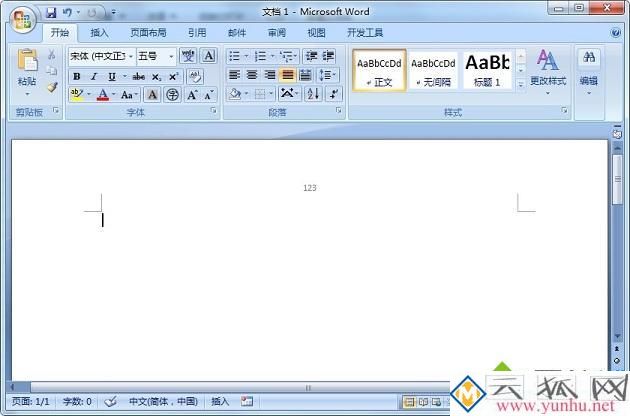
Task: Sort text with A-Z sort icon
Action: pos(313,94)
